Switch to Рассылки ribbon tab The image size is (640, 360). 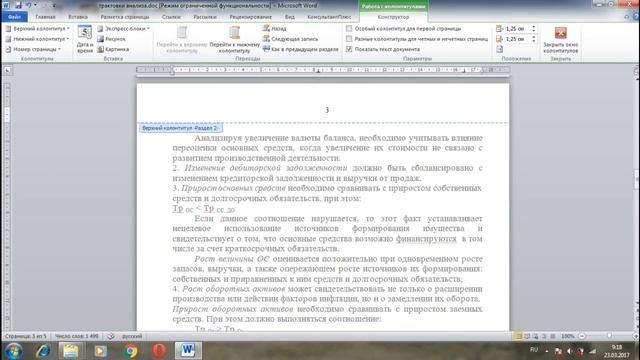click(x=205, y=17)
